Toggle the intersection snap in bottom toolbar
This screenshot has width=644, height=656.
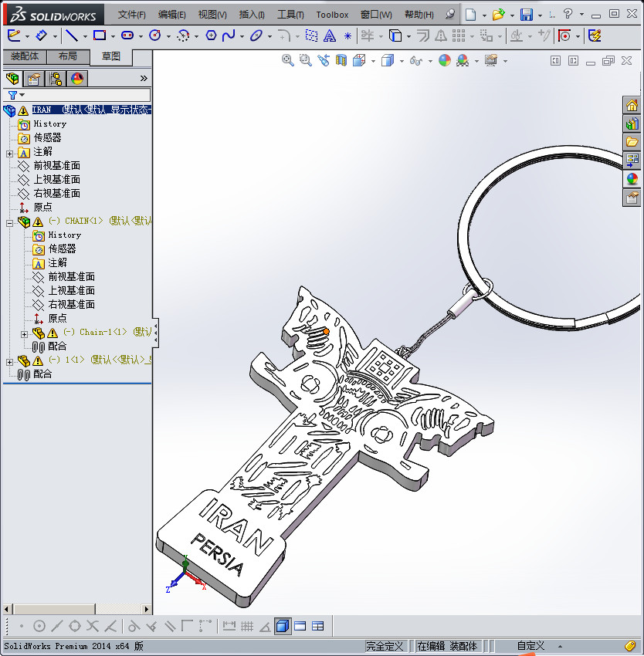93,627
